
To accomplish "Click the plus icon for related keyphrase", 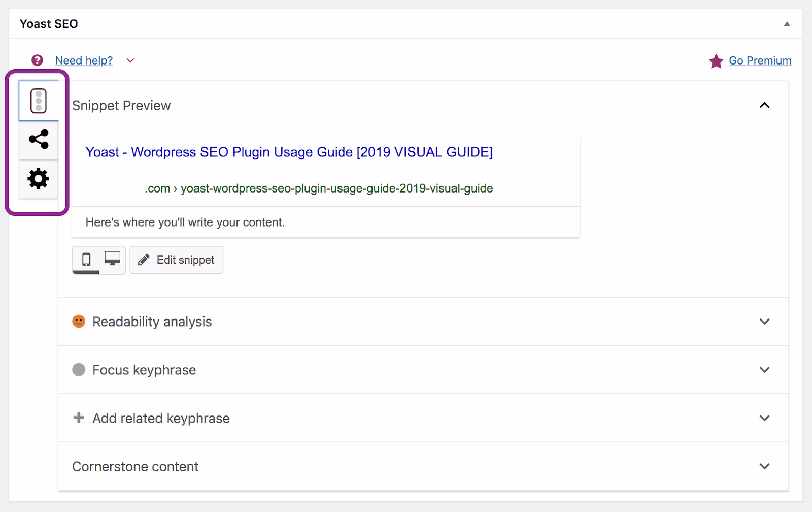I will [79, 418].
